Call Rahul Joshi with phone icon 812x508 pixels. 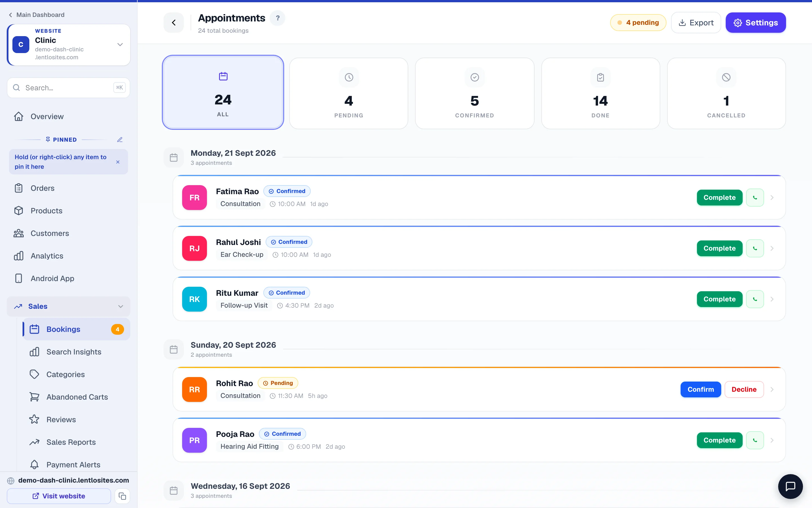click(754, 248)
